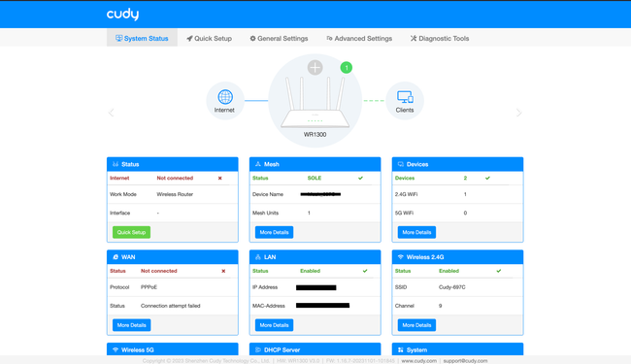Advance carousel with right arrow
The height and width of the screenshot is (364, 631).
click(518, 113)
